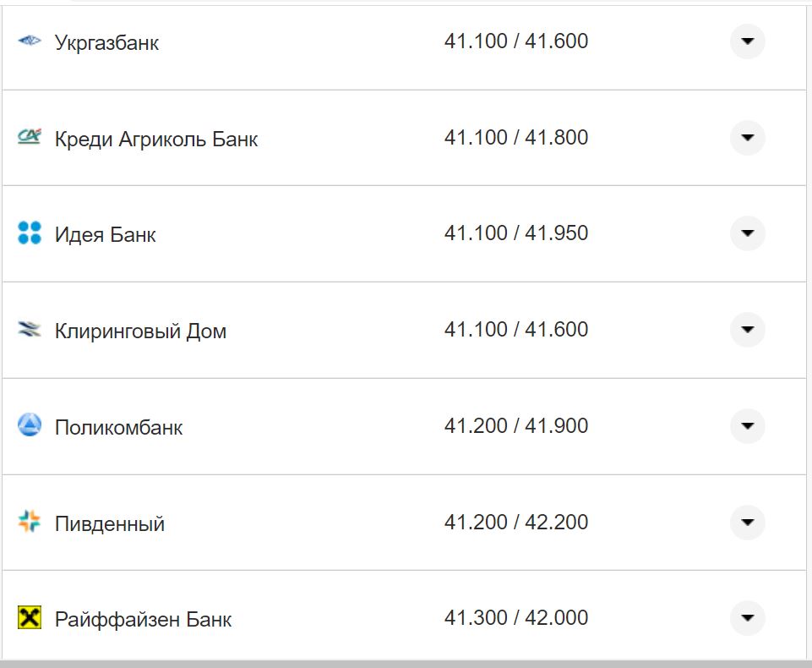The image size is (812, 668).
Task: Expand details for Идея Банк
Action: pos(747,233)
